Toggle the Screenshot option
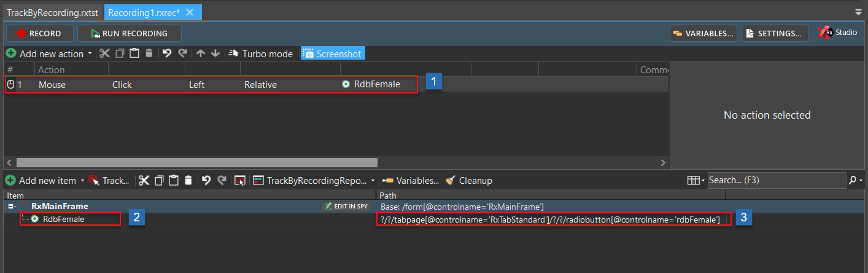The image size is (868, 273). tap(333, 53)
